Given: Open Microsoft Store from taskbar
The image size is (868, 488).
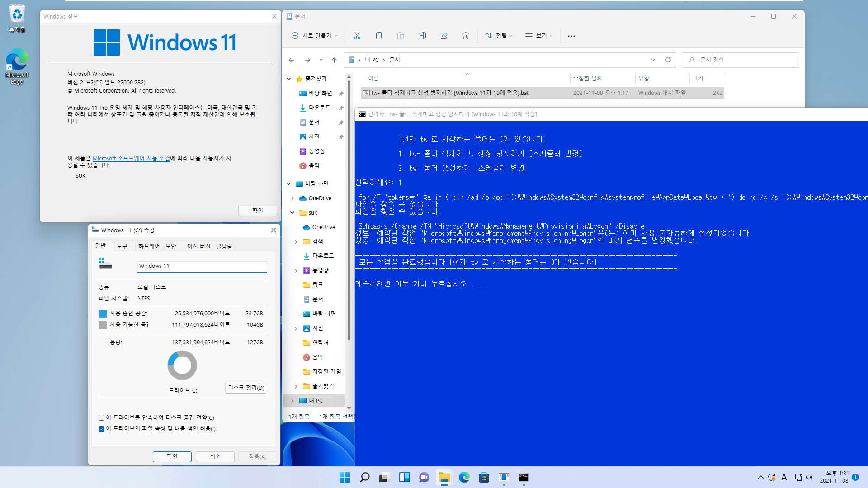Looking at the screenshot, I should click(x=484, y=477).
